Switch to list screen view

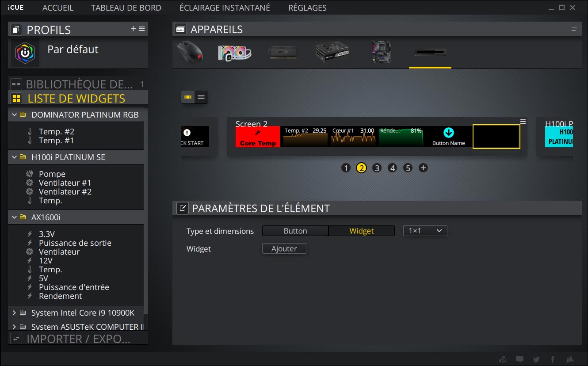(201, 97)
